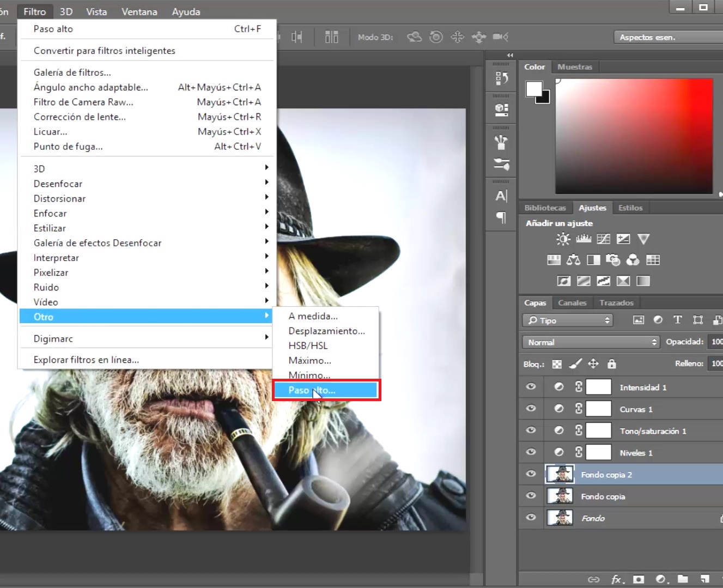The height and width of the screenshot is (588, 723).
Task: Add an Invert adjustment icon
Action: (564, 281)
